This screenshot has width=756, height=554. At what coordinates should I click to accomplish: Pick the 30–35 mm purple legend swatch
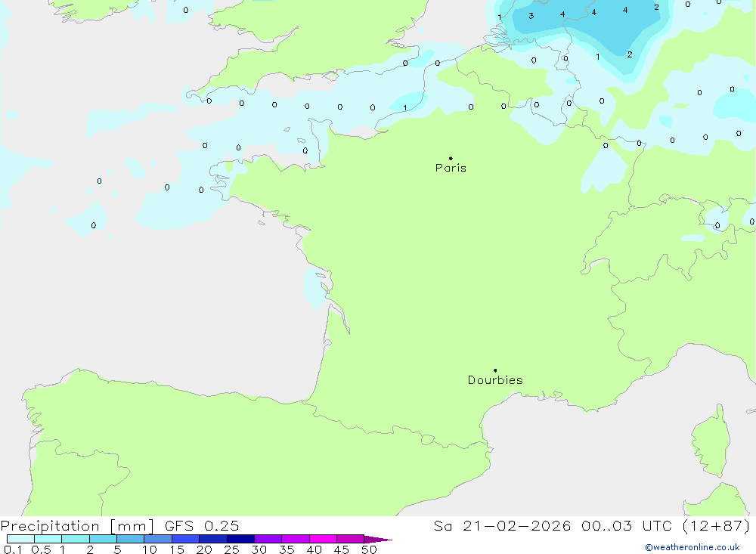tap(268, 539)
